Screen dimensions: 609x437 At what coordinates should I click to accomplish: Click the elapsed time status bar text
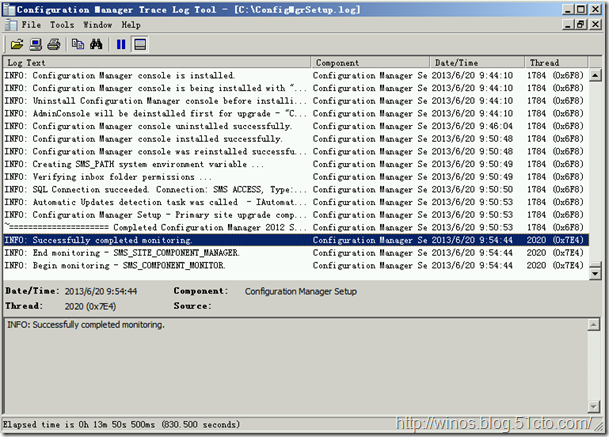[x=121, y=425]
